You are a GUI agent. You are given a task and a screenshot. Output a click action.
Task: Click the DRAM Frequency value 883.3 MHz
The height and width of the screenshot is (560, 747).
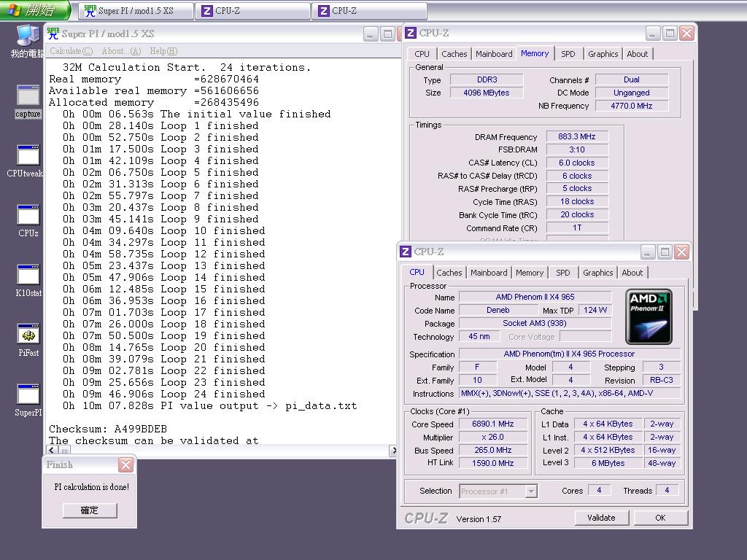(576, 136)
